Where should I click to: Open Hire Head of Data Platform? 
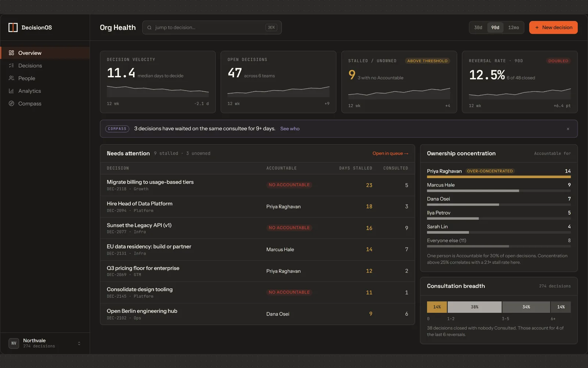tap(257, 206)
